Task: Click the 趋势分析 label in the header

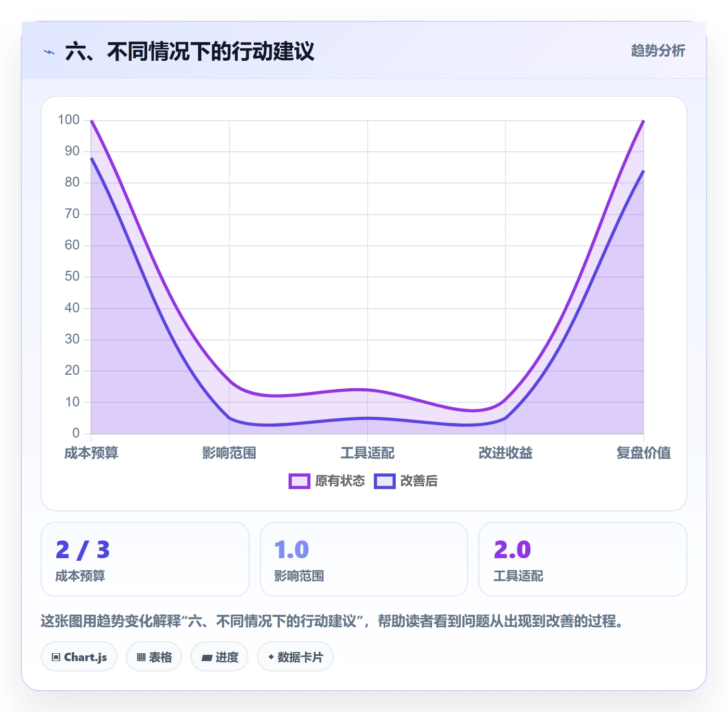Action: click(658, 50)
